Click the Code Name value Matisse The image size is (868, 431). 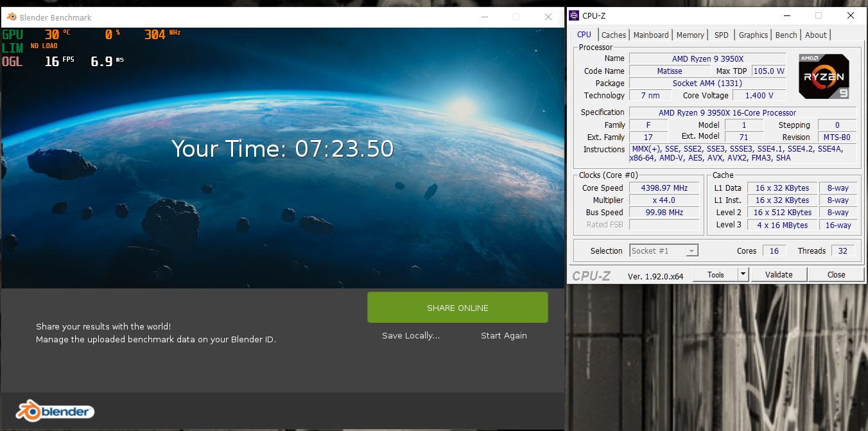pyautogui.click(x=670, y=71)
